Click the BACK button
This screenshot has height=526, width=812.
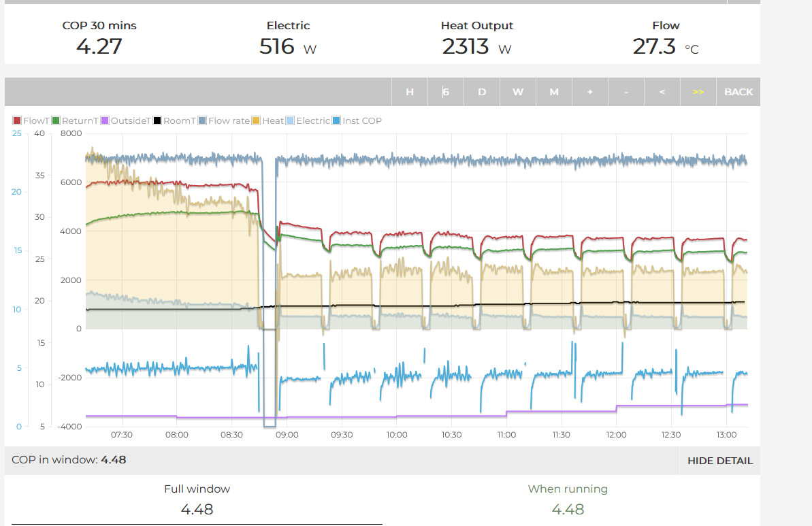738,92
